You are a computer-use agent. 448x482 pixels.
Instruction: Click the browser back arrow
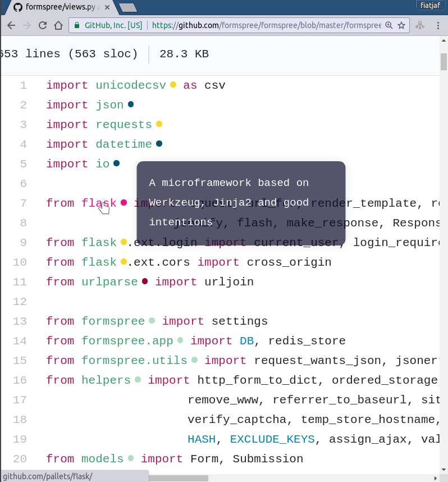click(11, 25)
